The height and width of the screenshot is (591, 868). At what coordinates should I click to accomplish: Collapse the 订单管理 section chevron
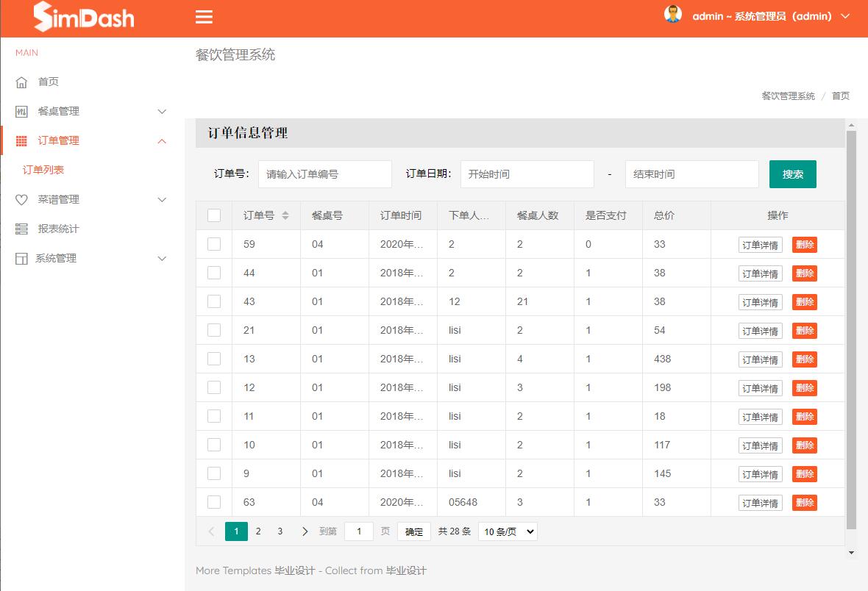tap(161, 140)
